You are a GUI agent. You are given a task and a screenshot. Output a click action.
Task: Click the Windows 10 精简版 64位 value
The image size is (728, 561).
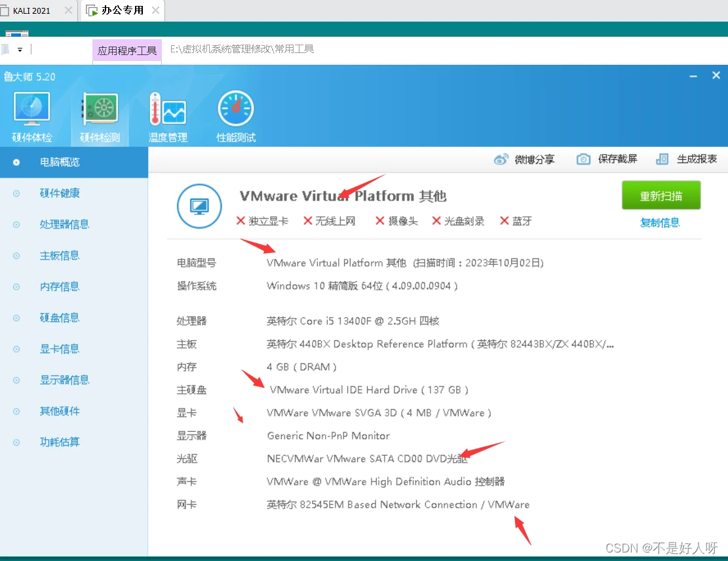(x=362, y=286)
